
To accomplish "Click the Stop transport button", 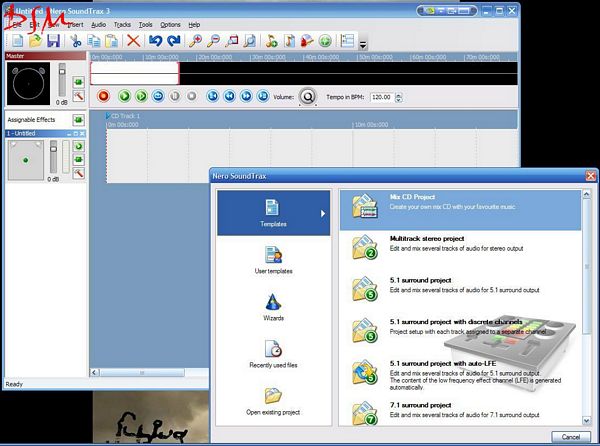I will pos(192,96).
